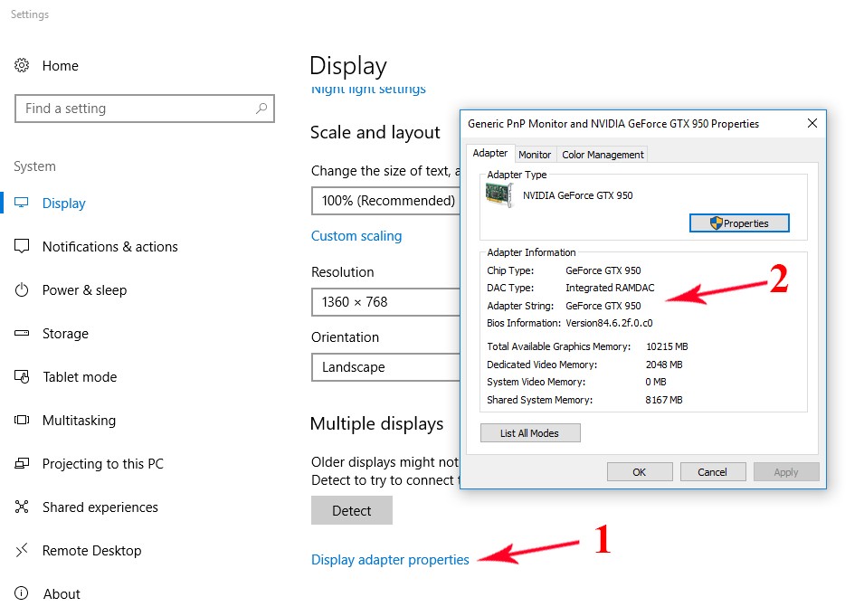Click the Adapter String 'GeForce GTX 950' value

click(x=603, y=306)
